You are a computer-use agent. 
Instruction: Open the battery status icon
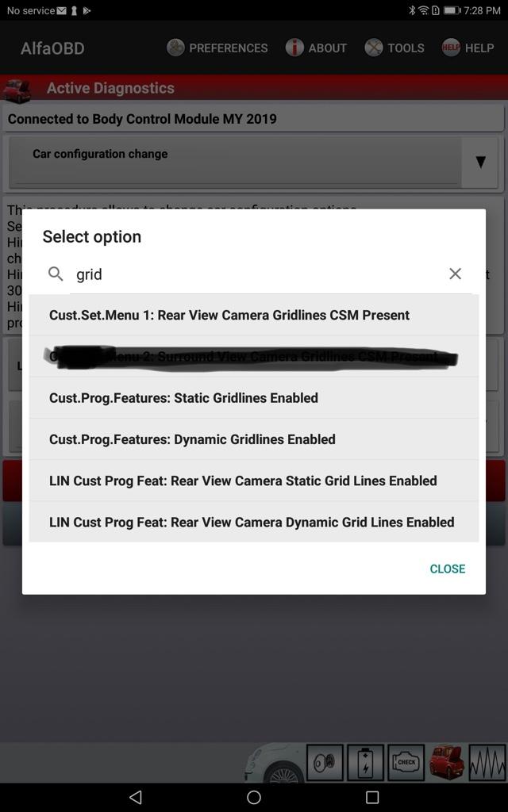(x=365, y=762)
